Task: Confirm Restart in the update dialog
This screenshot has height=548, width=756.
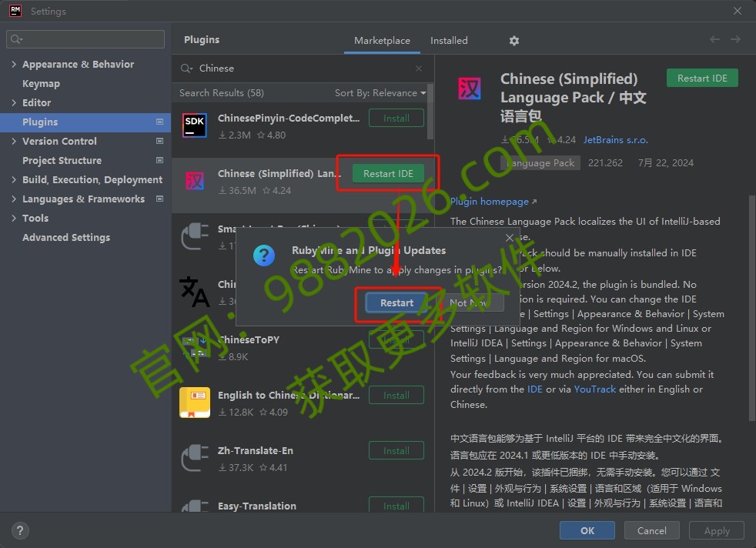Action: [x=396, y=302]
